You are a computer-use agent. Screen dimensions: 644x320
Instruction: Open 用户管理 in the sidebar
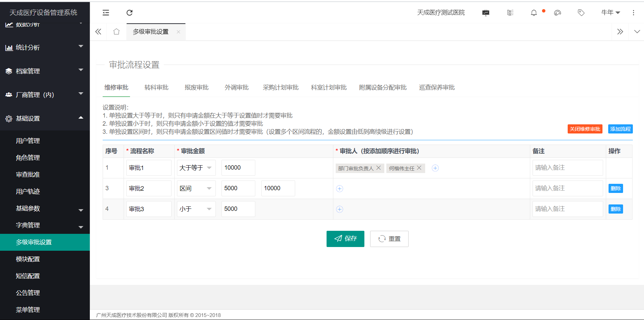pos(45,141)
